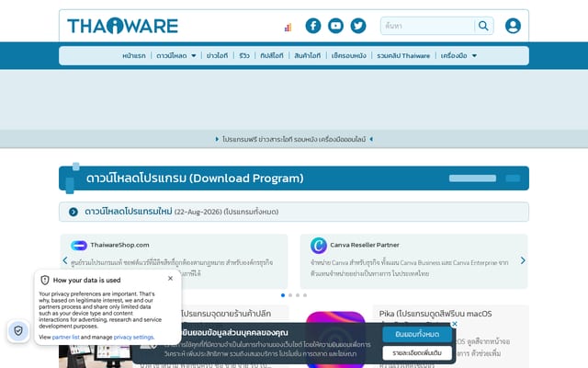Click the ThaiwareShop.com pill logo icon
Viewport: 588px width, 368px height.
(x=79, y=246)
